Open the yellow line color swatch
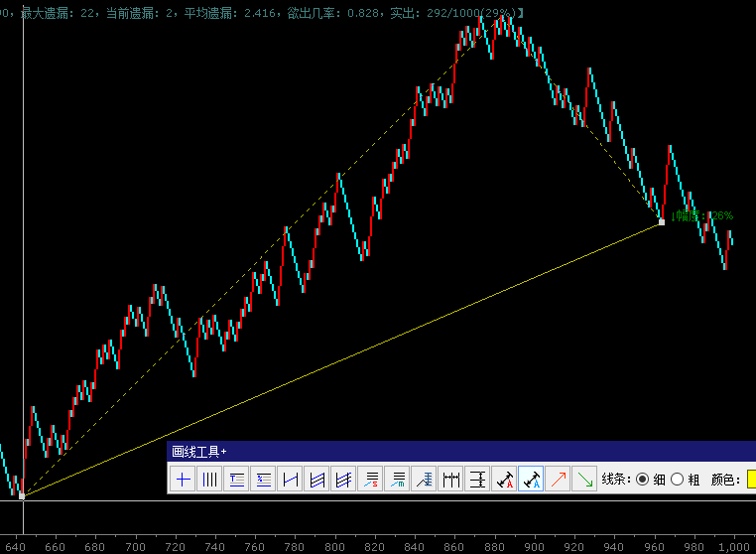Screen dimensions: 756x554 tap(751, 480)
